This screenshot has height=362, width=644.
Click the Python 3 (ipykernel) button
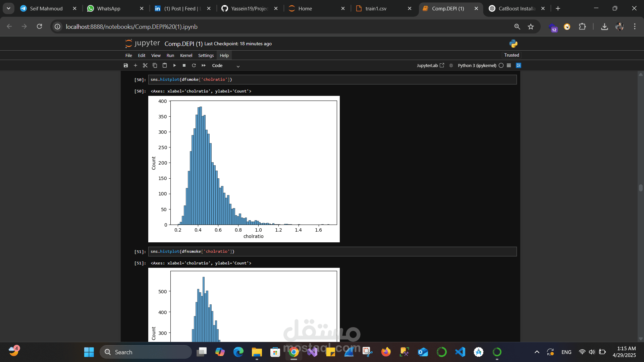477,65
